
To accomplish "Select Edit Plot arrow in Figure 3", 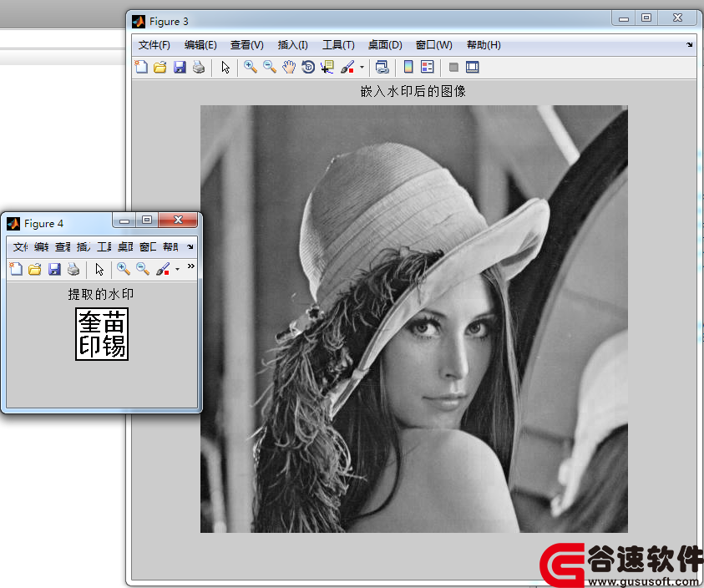I will [225, 67].
